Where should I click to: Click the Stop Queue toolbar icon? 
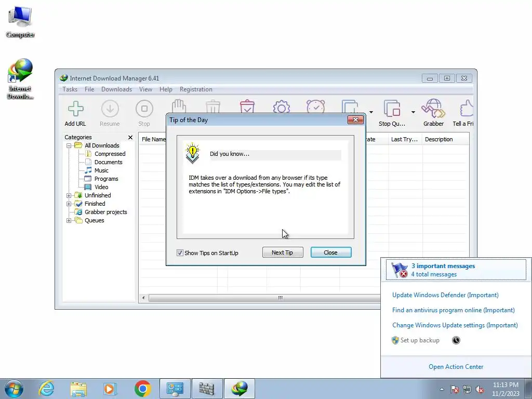(392, 113)
